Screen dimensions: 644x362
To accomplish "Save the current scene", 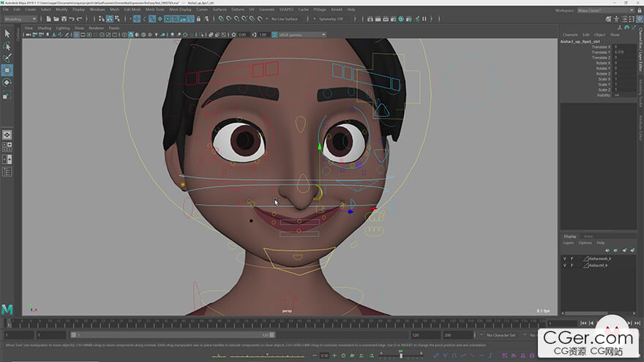I will click(x=64, y=19).
